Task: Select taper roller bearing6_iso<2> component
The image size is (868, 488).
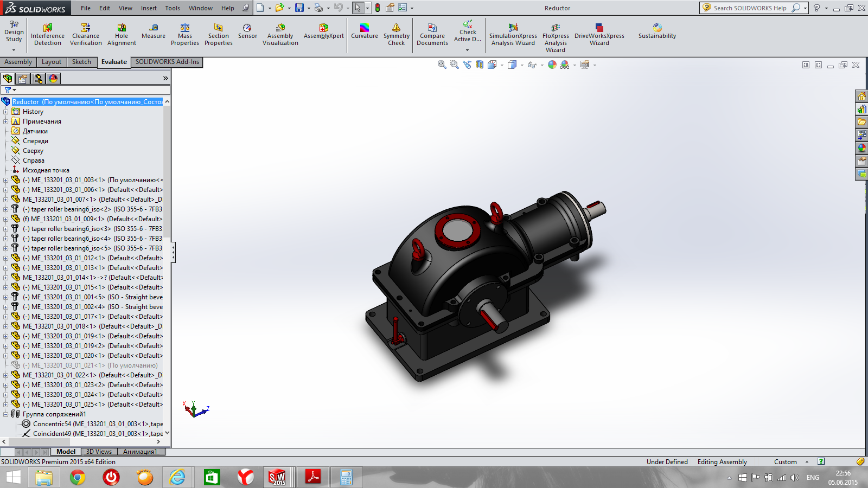Action: tap(91, 209)
